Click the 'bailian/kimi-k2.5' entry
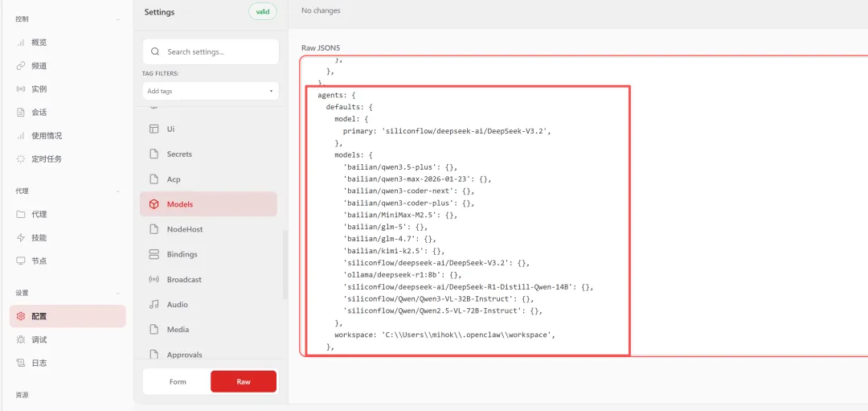The width and height of the screenshot is (868, 411). (394, 251)
